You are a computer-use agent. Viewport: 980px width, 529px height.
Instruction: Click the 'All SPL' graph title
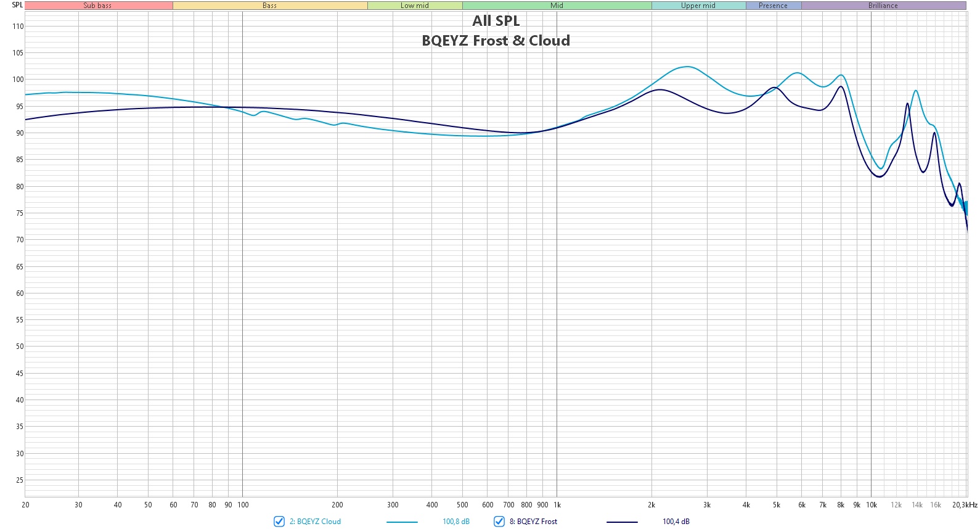[x=496, y=21]
